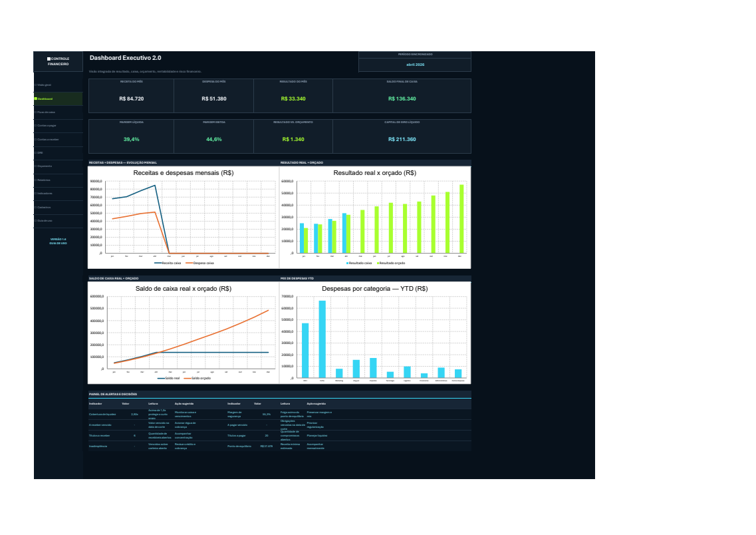Select the abril 2026 period cell

pyautogui.click(x=415, y=65)
